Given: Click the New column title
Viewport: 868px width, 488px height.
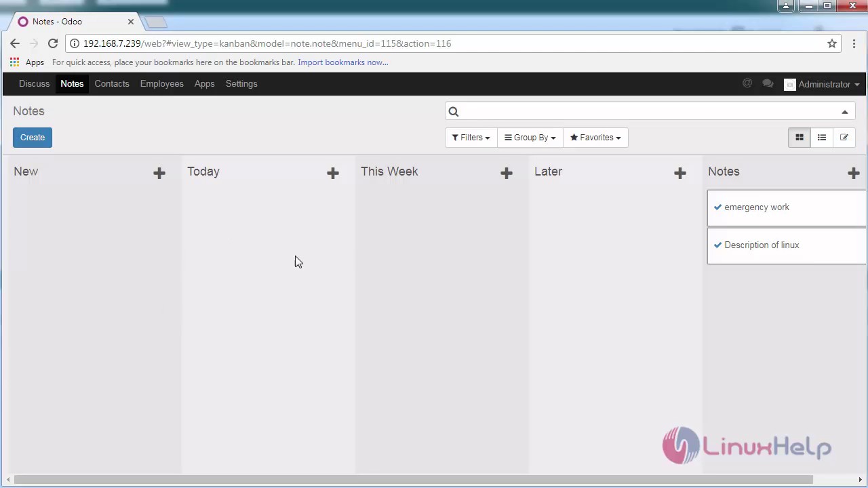Looking at the screenshot, I should (26, 171).
